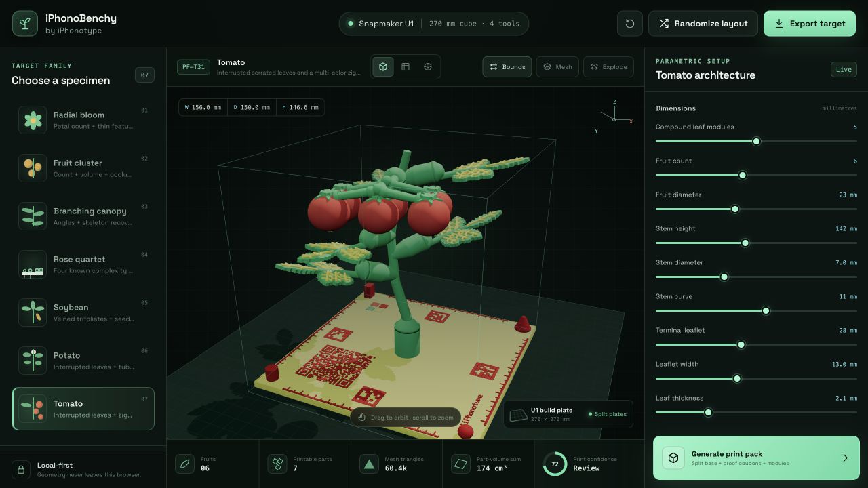This screenshot has width=868, height=488.
Task: Switch to the layout panel view icon
Action: (x=406, y=67)
